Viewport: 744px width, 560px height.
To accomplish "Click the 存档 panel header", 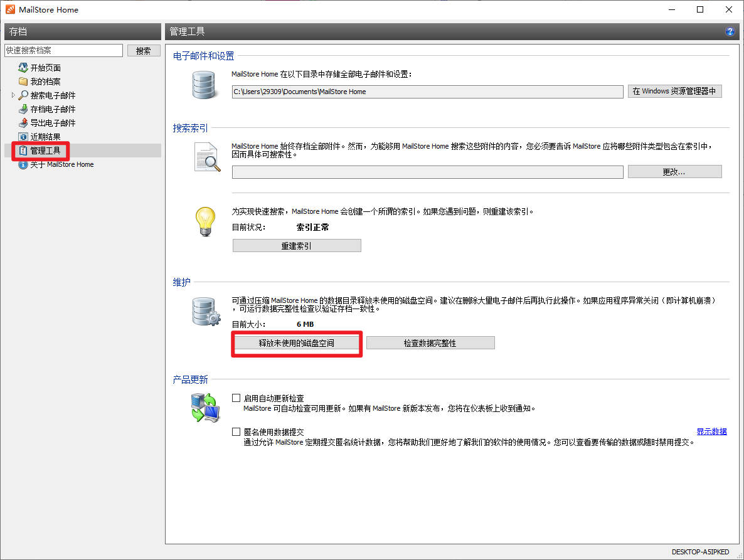I will 83,31.
